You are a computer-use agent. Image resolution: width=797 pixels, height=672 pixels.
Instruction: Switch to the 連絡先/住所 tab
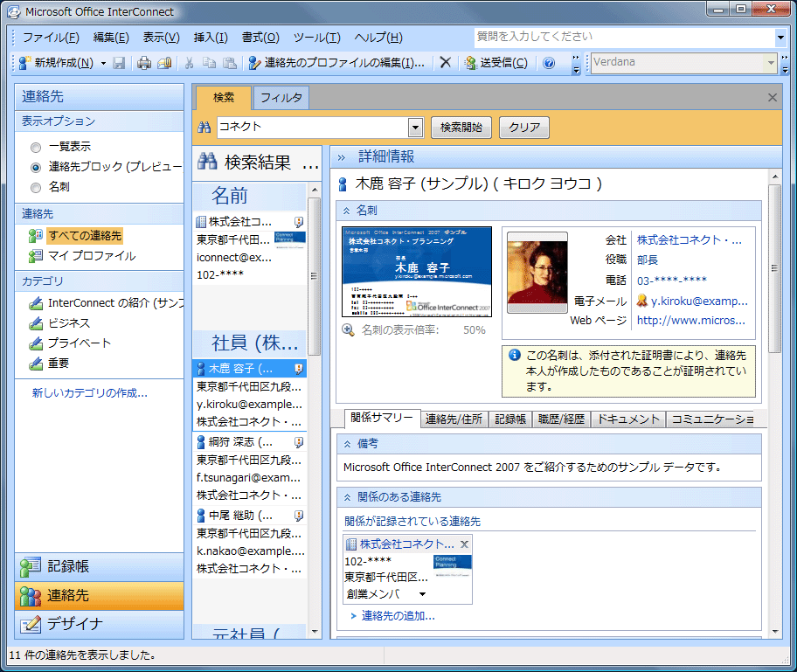pyautogui.click(x=454, y=419)
